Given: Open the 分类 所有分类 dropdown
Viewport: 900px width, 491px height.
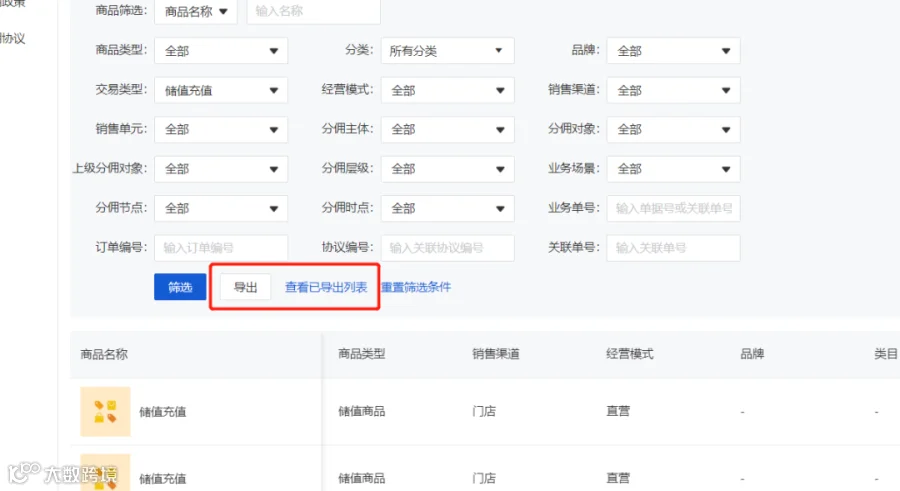Looking at the screenshot, I should point(448,51).
